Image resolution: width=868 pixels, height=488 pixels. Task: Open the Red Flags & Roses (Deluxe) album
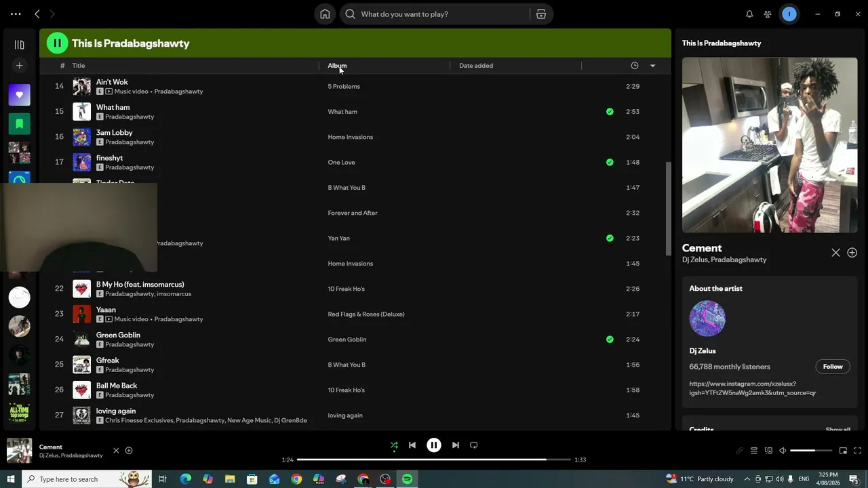coord(366,314)
